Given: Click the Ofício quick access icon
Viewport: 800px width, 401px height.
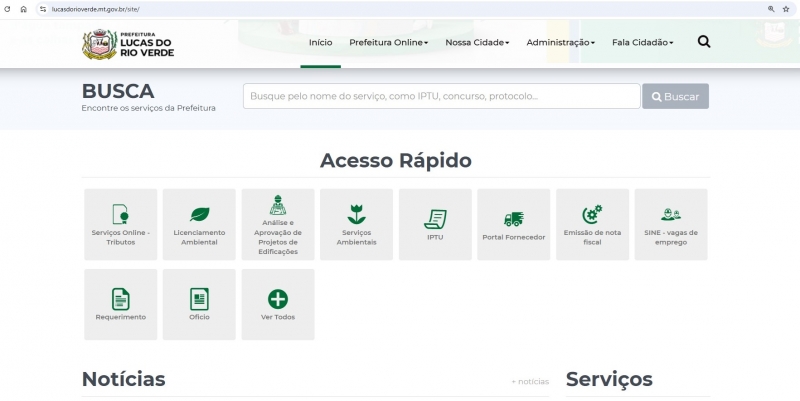Looking at the screenshot, I should pyautogui.click(x=199, y=299).
